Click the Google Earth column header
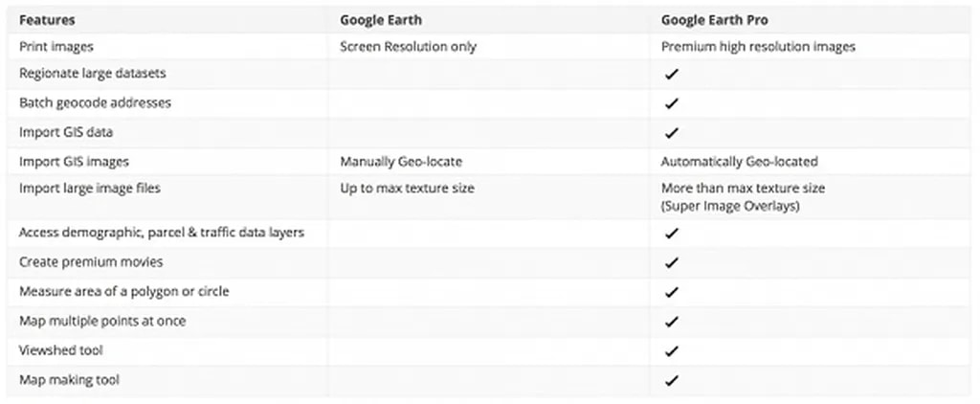The width and height of the screenshot is (980, 404). pyautogui.click(x=381, y=19)
